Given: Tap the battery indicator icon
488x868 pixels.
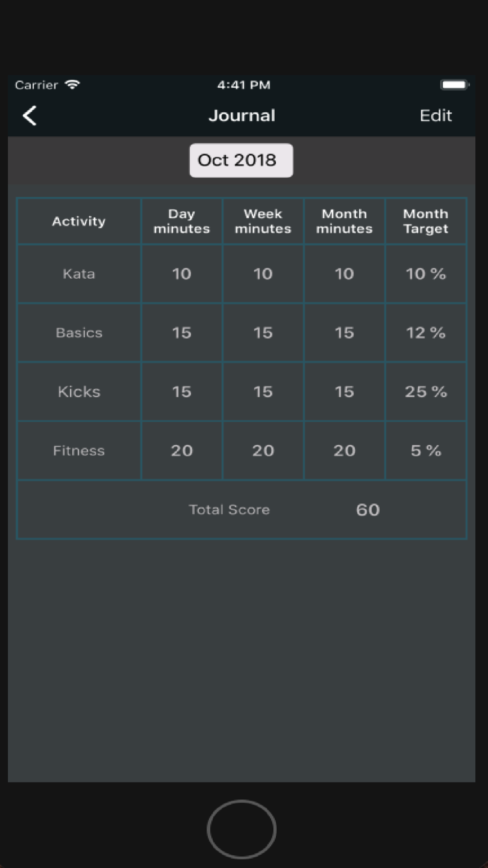Looking at the screenshot, I should coord(454,85).
